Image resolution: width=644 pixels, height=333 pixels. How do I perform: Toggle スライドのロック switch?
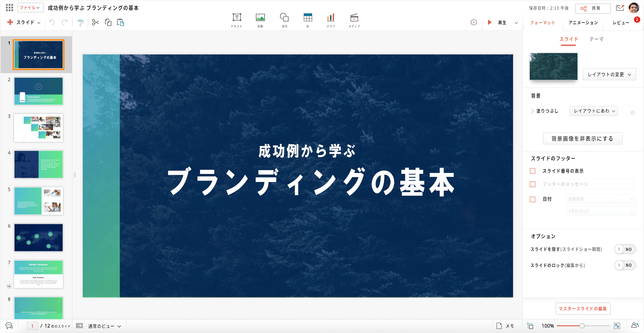point(625,265)
